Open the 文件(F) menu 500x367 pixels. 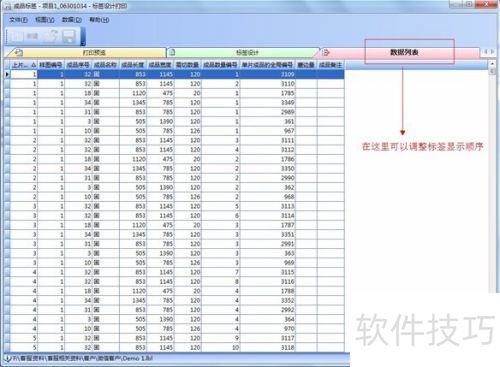click(x=18, y=20)
